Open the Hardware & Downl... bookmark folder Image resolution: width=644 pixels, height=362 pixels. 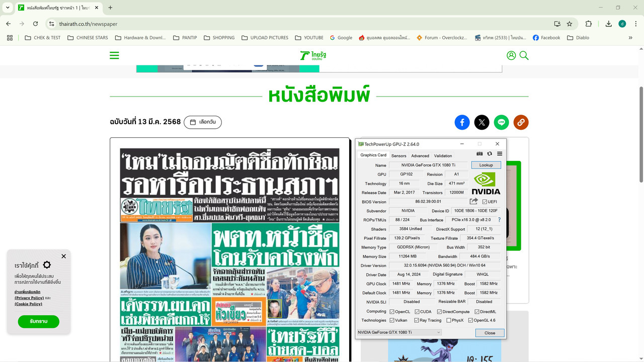pos(140,38)
